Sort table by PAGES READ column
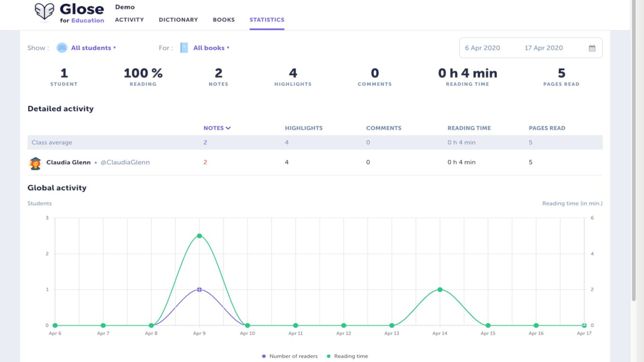 (x=547, y=128)
